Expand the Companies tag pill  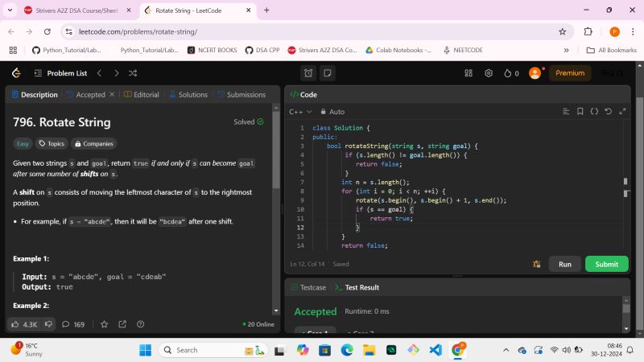coord(94,144)
